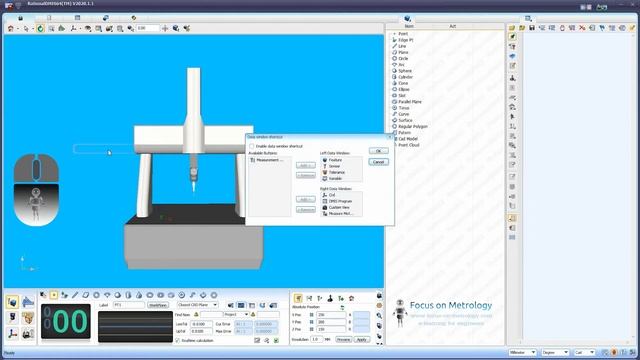The height and width of the screenshot is (360, 640).
Task: Click the highlighted first icon in position panel
Action: pos(298,298)
